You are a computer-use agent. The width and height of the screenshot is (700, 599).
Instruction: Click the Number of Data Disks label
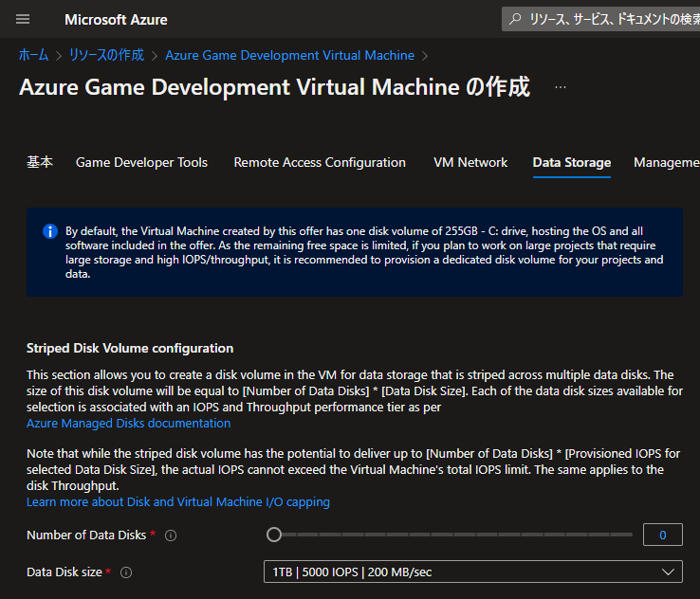86,535
